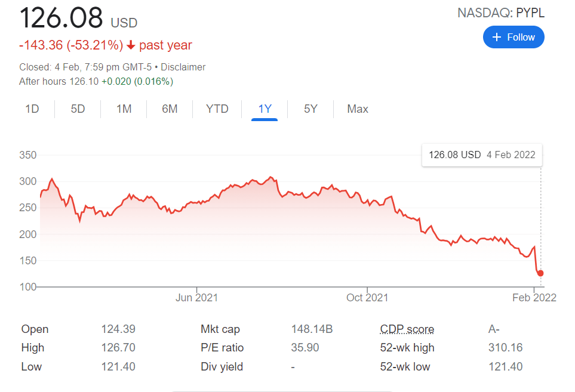Click the Follow button
The image size is (575, 392).
pyautogui.click(x=513, y=37)
